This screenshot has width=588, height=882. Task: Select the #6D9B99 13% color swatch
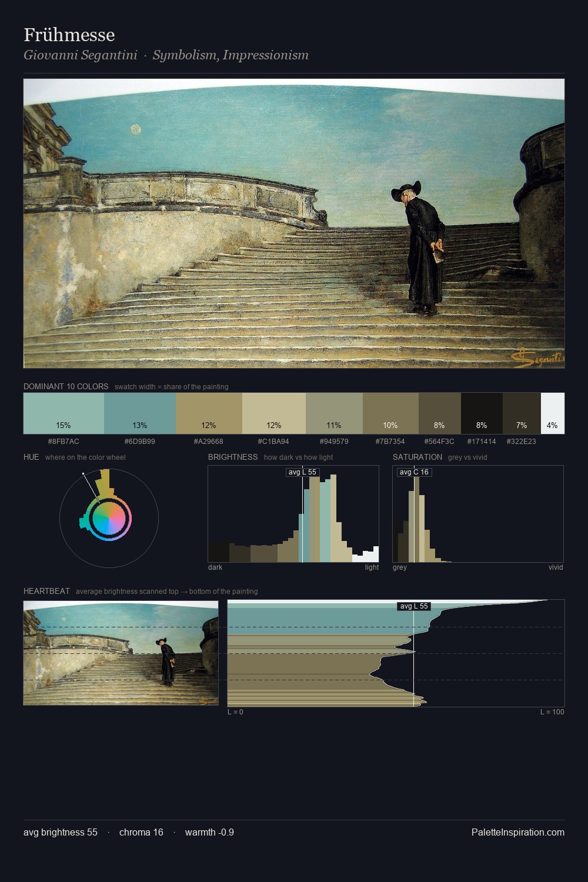140,413
